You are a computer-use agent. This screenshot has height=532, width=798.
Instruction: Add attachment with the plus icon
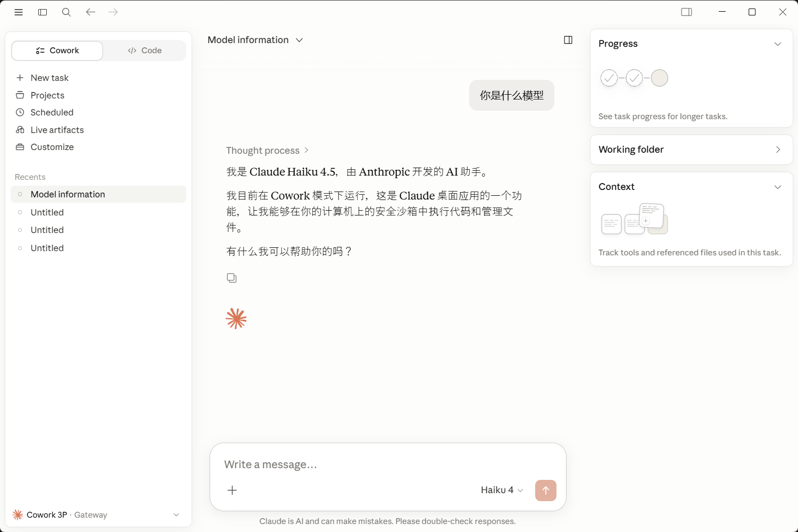tap(232, 490)
